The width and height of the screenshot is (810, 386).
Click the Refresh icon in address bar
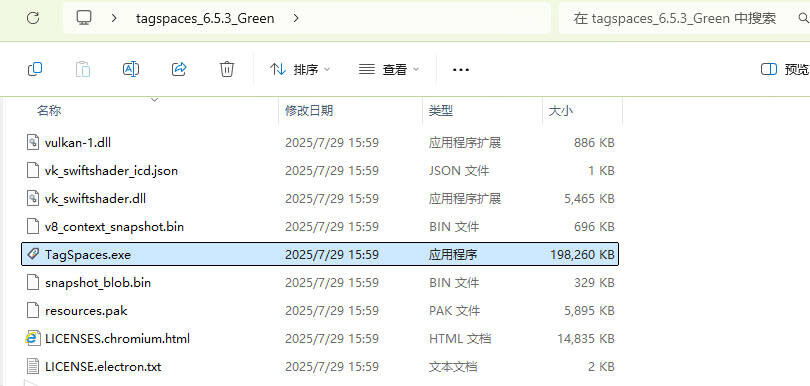pyautogui.click(x=33, y=18)
